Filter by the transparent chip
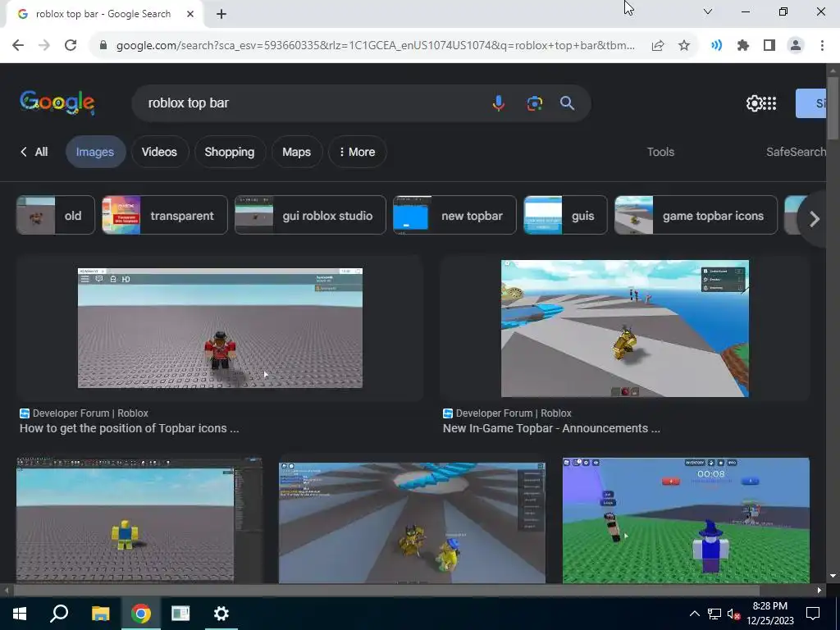 pyautogui.click(x=165, y=216)
